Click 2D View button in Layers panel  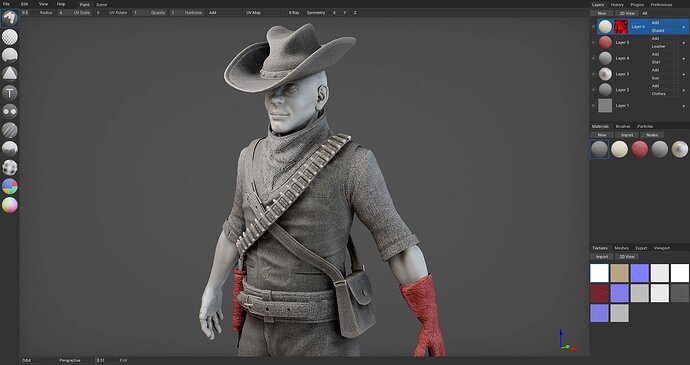coord(627,14)
